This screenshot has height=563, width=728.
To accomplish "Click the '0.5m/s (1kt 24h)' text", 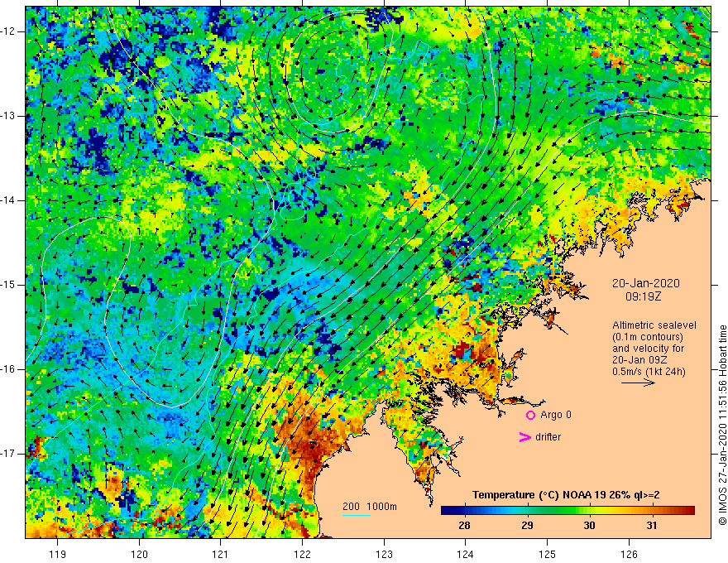I will coord(649,372).
